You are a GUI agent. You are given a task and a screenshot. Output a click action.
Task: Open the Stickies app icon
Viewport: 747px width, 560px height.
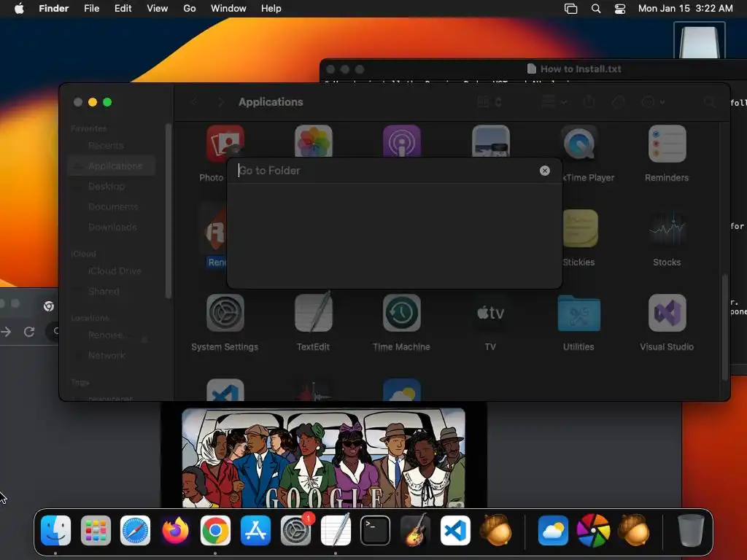[x=578, y=228]
